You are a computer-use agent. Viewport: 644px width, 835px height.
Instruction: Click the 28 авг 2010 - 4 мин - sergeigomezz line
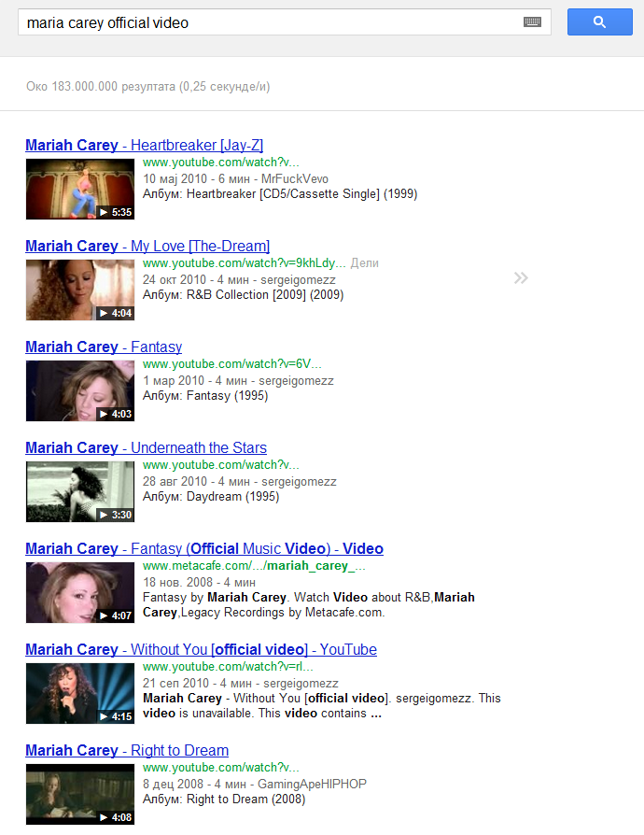[240, 481]
